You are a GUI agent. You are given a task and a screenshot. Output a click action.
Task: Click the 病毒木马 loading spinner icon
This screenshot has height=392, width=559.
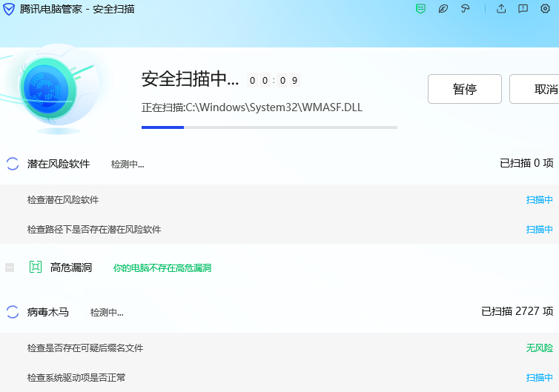(13, 312)
